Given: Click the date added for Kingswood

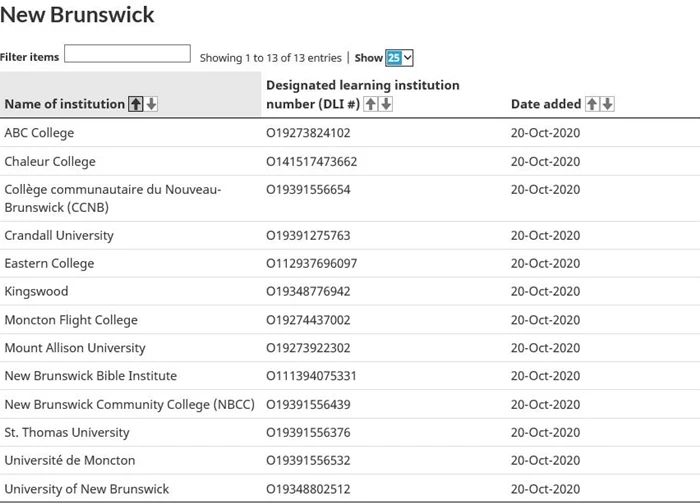Looking at the screenshot, I should pos(546,292).
